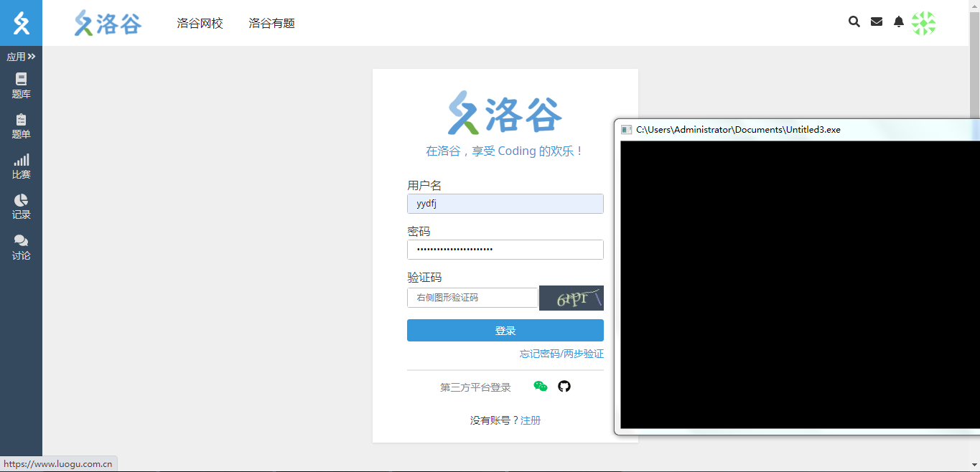The image size is (980, 472).
Task: Expand the 应用 sidebar panel
Action: pyautogui.click(x=21, y=56)
